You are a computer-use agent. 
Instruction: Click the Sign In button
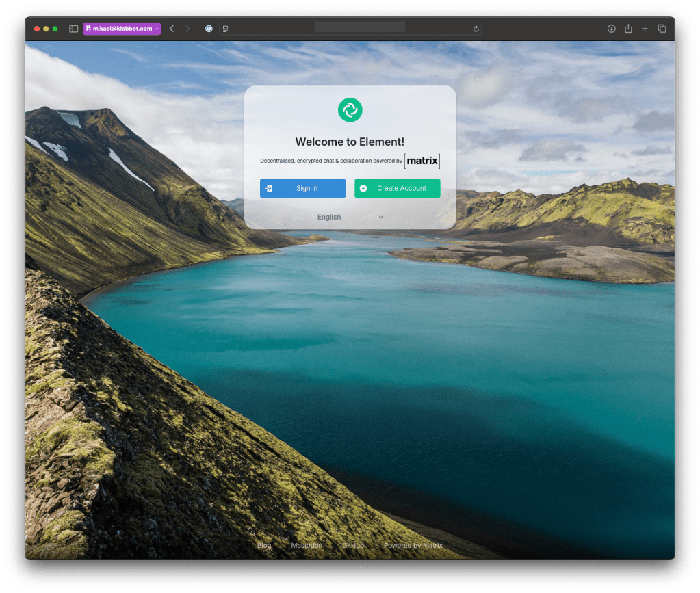[302, 188]
